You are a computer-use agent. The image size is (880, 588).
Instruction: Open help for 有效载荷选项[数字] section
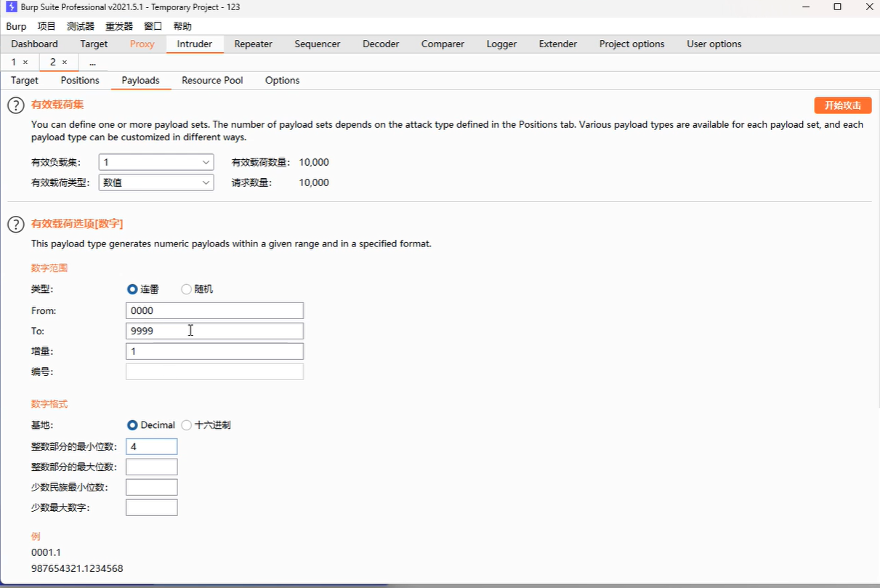[16, 224]
